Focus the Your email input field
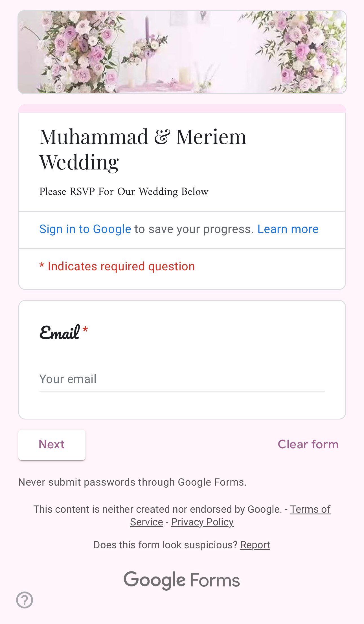Screen dimensions: 364x624 (x=182, y=379)
